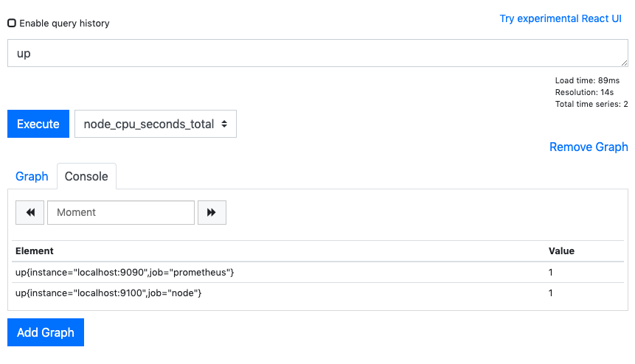Open the node_cpu_seconds_total metric dropdown
The image size is (635, 364).
click(156, 124)
